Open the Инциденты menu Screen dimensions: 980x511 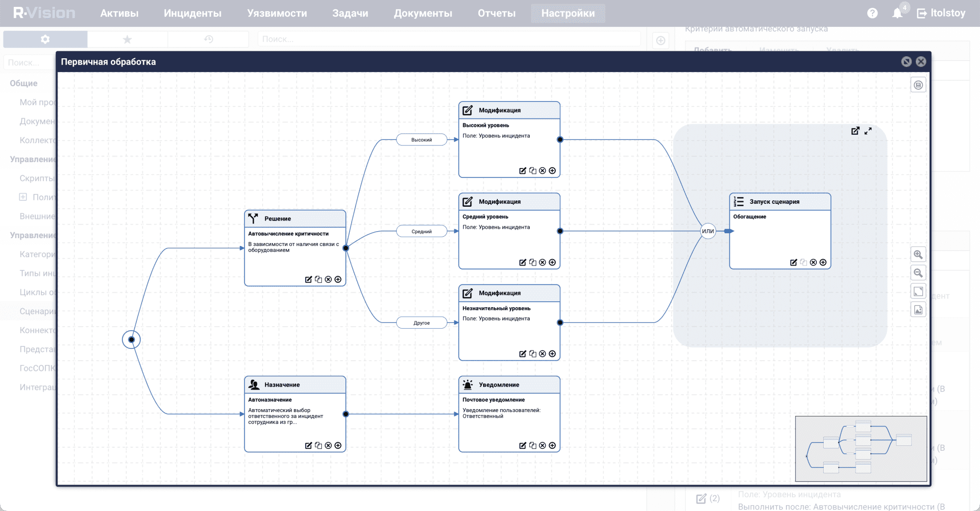pyautogui.click(x=193, y=13)
